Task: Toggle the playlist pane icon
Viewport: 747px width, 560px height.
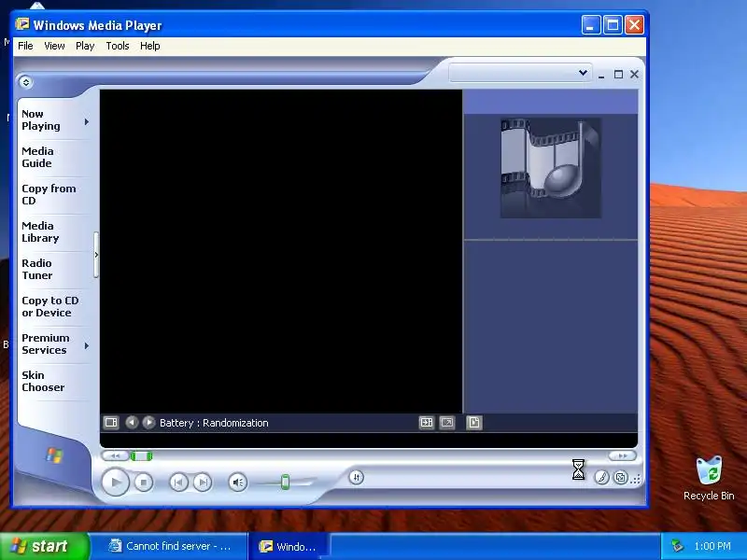Action: (x=474, y=423)
